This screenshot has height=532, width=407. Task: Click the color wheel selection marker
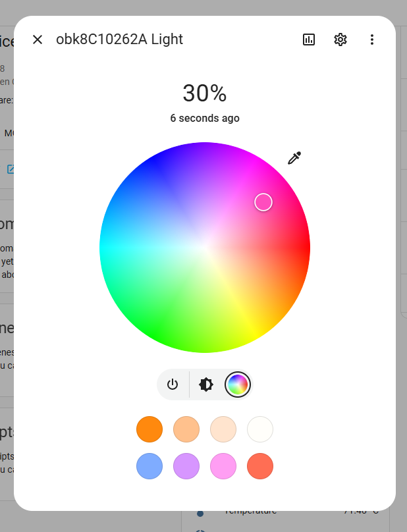click(x=263, y=202)
